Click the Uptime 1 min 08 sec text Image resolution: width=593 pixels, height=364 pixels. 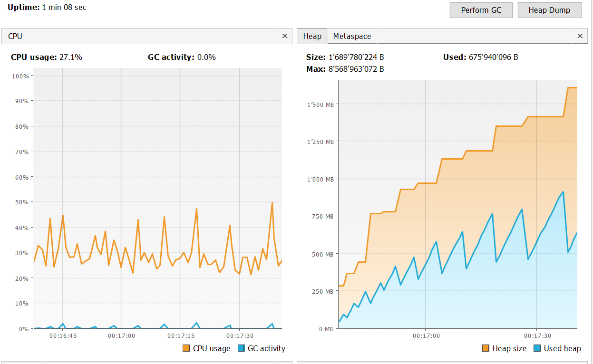(x=47, y=8)
